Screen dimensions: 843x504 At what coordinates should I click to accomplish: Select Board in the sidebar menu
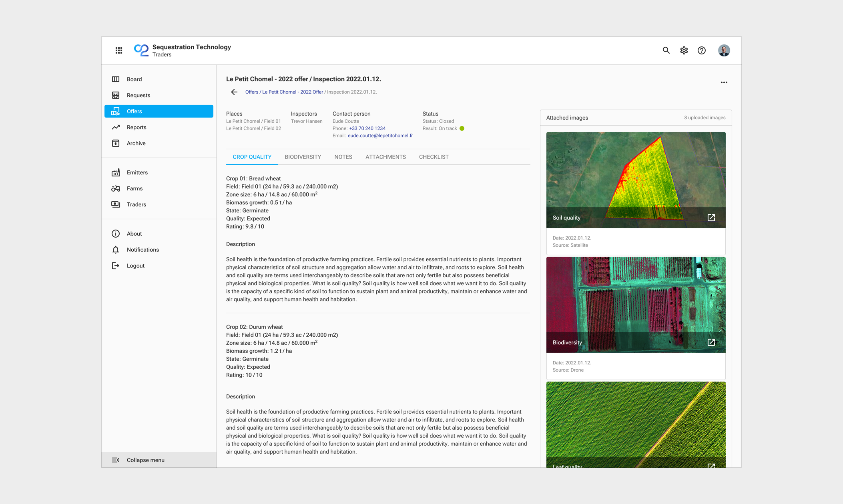[x=159, y=79]
